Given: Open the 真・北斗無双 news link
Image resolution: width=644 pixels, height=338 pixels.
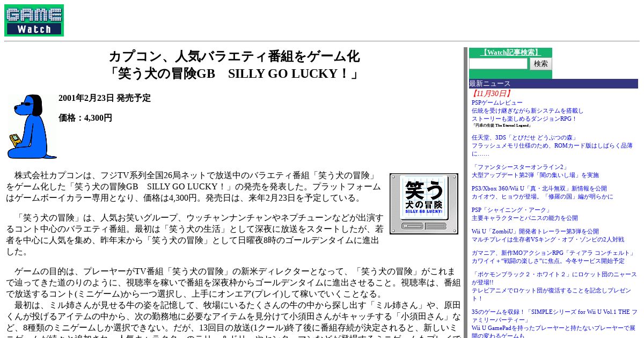Looking at the screenshot, I should tap(542, 193).
